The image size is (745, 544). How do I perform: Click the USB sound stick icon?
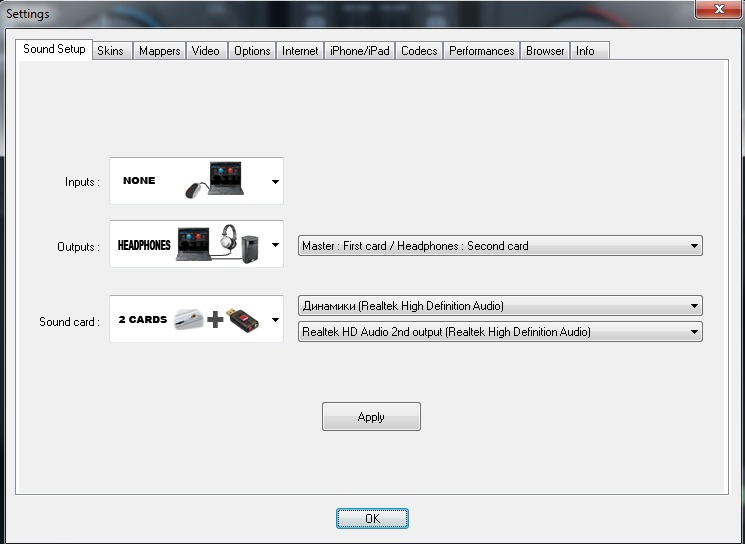pyautogui.click(x=242, y=320)
